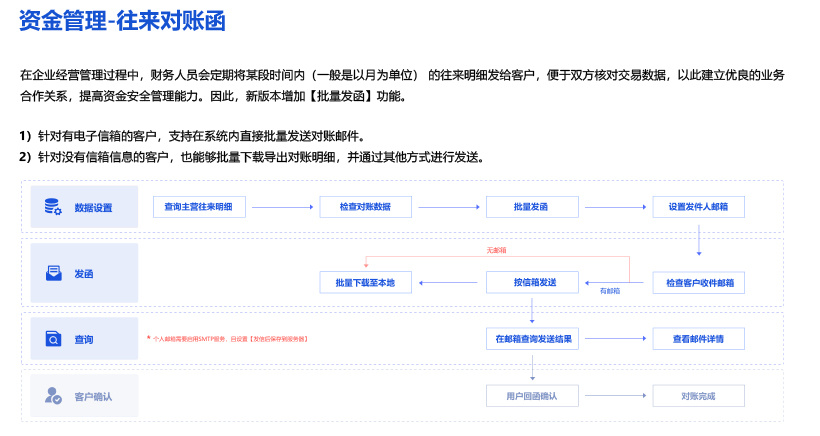This screenshot has width=820, height=436.
Task: Open the 在邮箱查询发送结果 step
Action: click(x=531, y=339)
